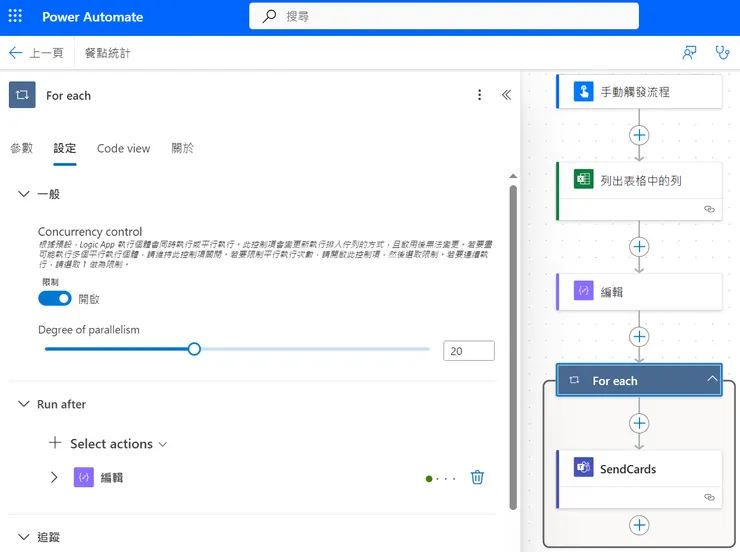Add step above SendCards inside loop
This screenshot has width=740, height=552.
[x=639, y=423]
